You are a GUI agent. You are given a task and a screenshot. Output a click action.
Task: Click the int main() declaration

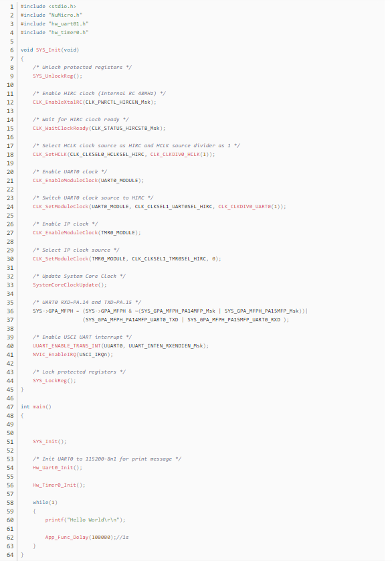pos(35,407)
